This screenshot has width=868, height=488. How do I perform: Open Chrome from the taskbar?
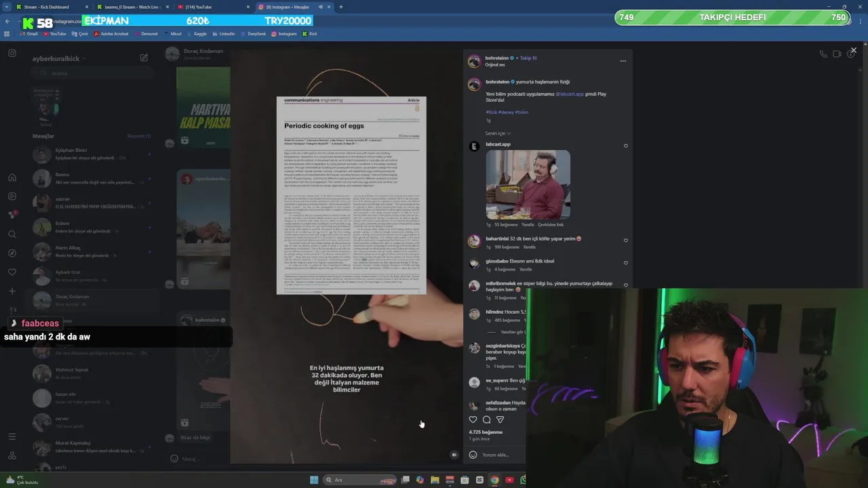(494, 480)
